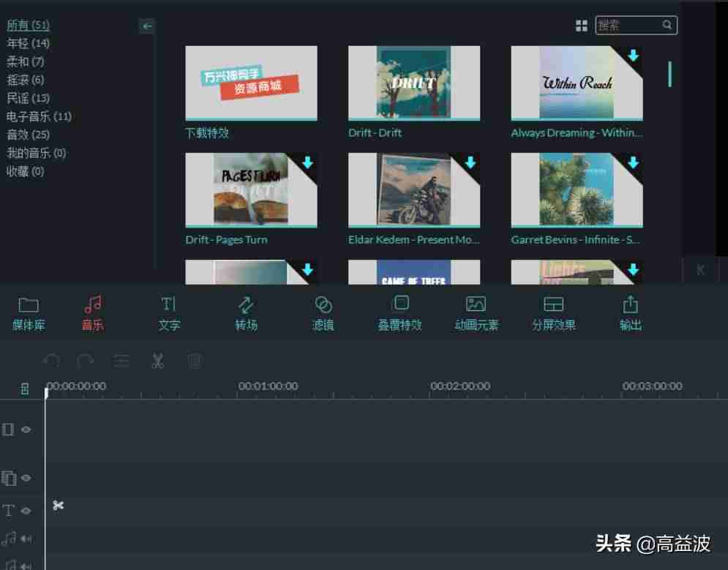Click the music note track icon
This screenshot has height=570, width=728.
pos(9,539)
